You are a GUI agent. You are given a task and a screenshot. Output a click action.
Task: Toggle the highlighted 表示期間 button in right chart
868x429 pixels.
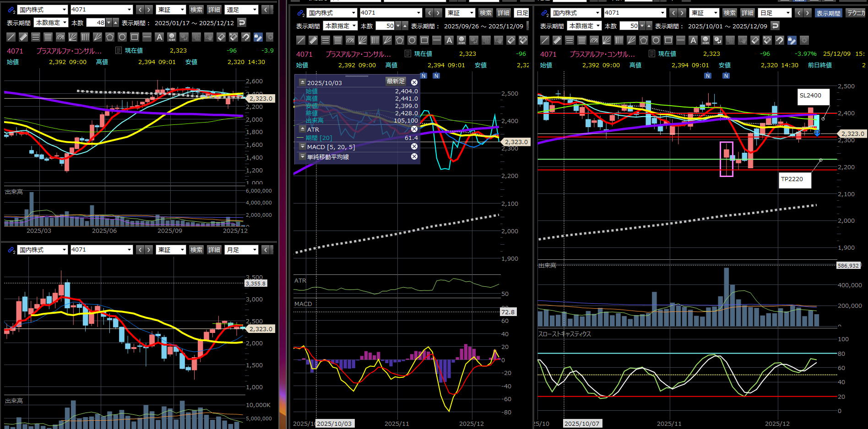click(828, 13)
